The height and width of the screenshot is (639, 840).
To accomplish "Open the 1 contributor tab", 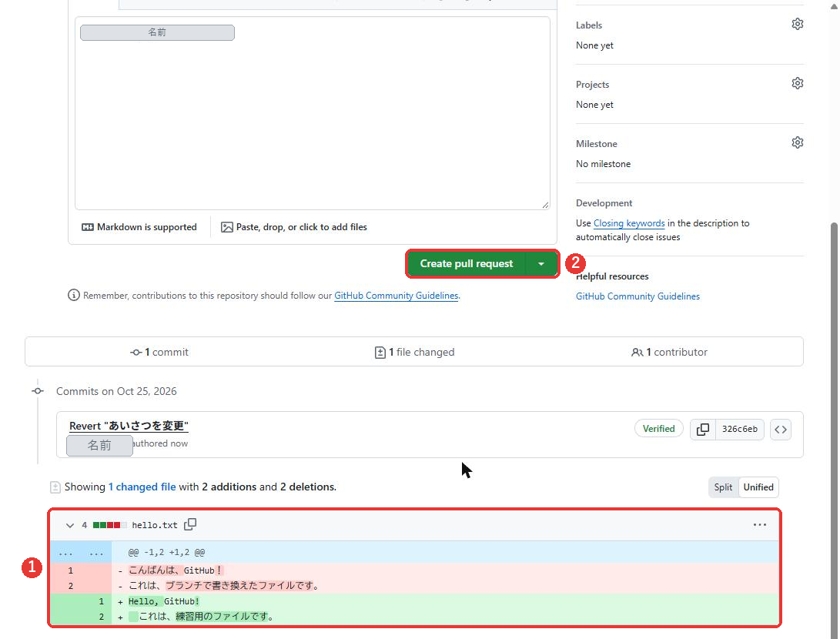I will pyautogui.click(x=669, y=352).
